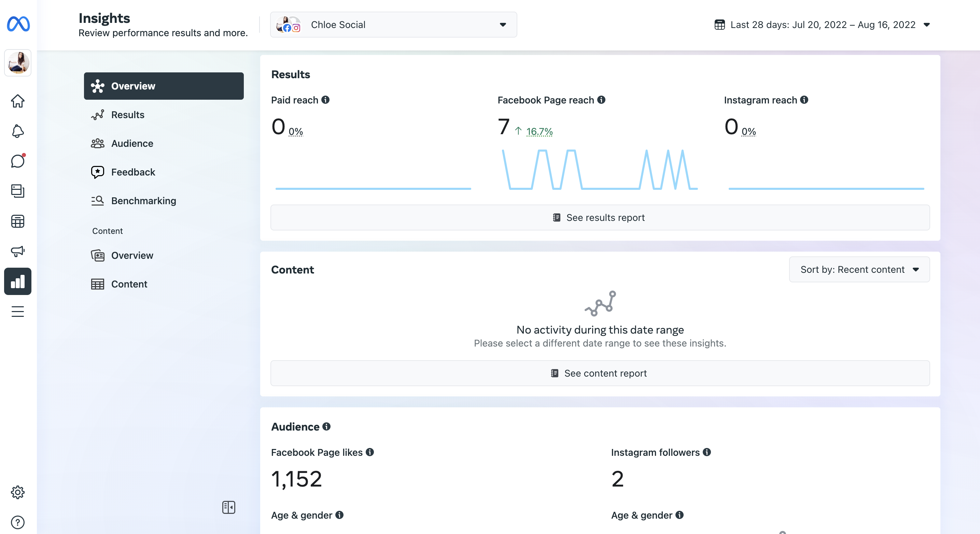Expand the Chloe Social account dropdown

pyautogui.click(x=393, y=25)
